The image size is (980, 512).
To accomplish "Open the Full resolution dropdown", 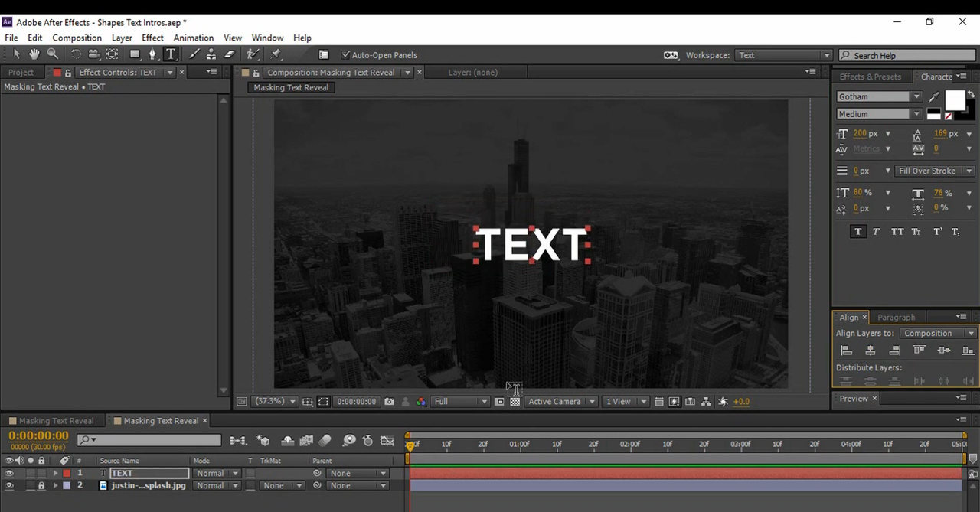I will click(x=460, y=401).
